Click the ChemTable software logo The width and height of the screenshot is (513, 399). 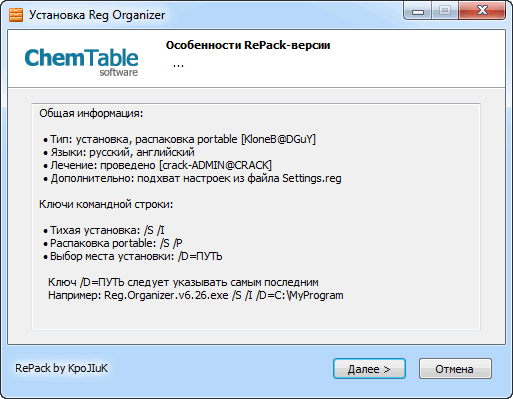[x=81, y=62]
